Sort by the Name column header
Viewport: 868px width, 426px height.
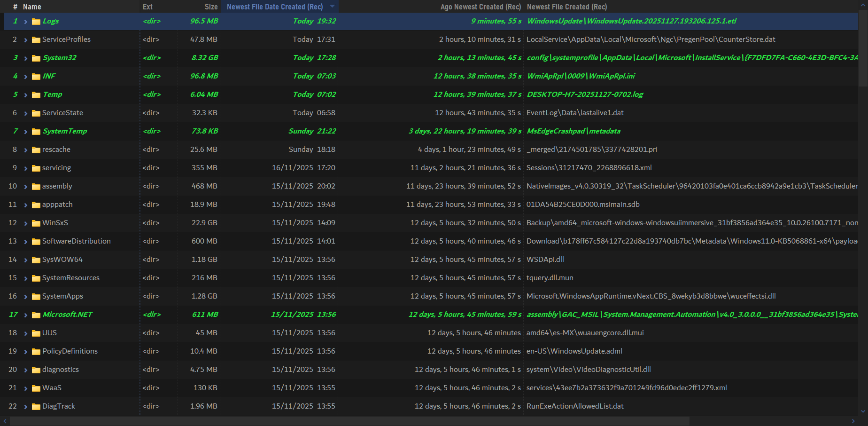point(32,7)
